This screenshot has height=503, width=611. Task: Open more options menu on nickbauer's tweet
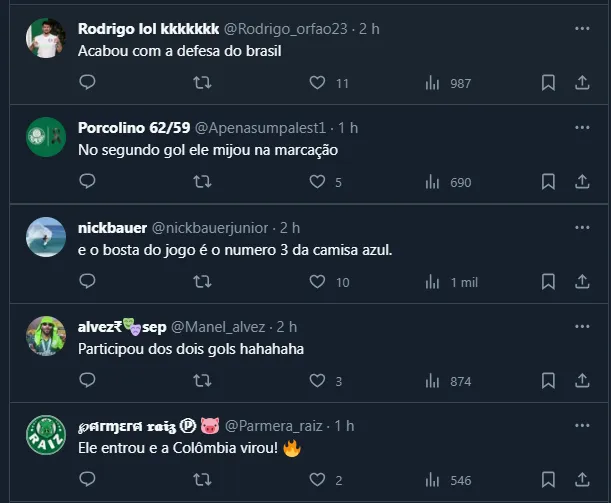point(582,228)
